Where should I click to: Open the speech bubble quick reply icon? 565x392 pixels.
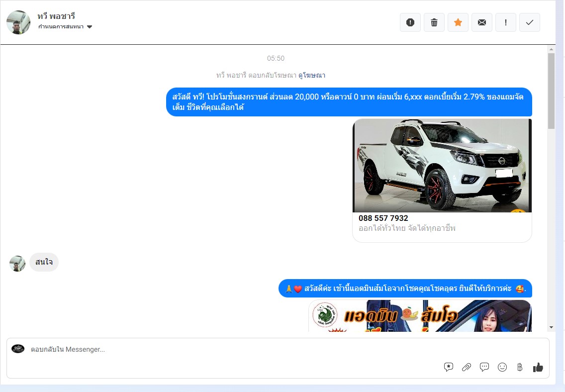click(484, 367)
